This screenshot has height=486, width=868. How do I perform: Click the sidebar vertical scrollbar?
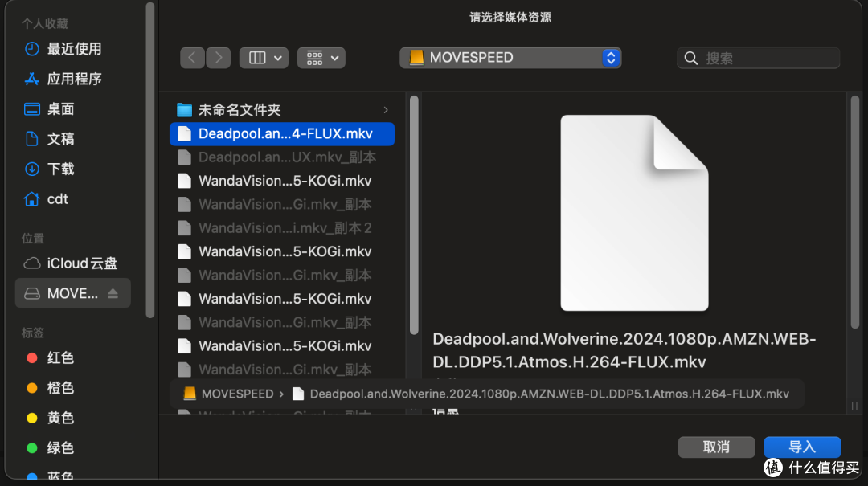tap(150, 161)
